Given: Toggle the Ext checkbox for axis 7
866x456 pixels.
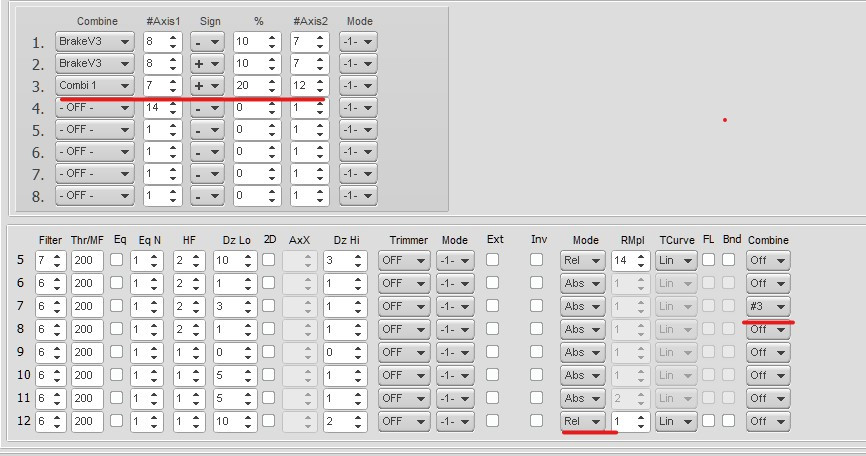Looking at the screenshot, I should click(493, 306).
